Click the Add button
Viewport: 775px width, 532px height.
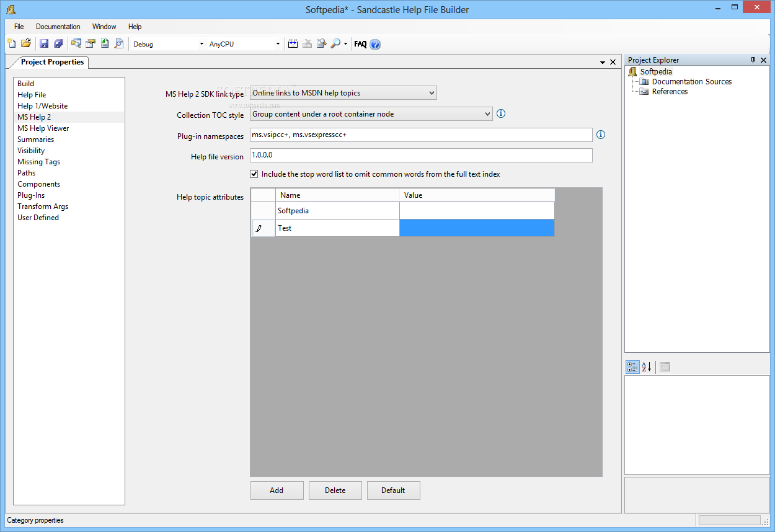[x=277, y=490]
